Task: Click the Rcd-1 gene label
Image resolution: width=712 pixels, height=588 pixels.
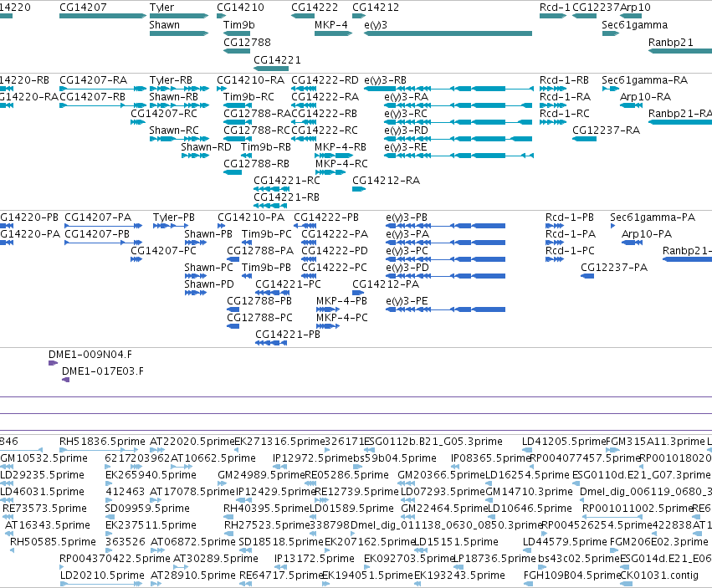Action: click(x=555, y=8)
